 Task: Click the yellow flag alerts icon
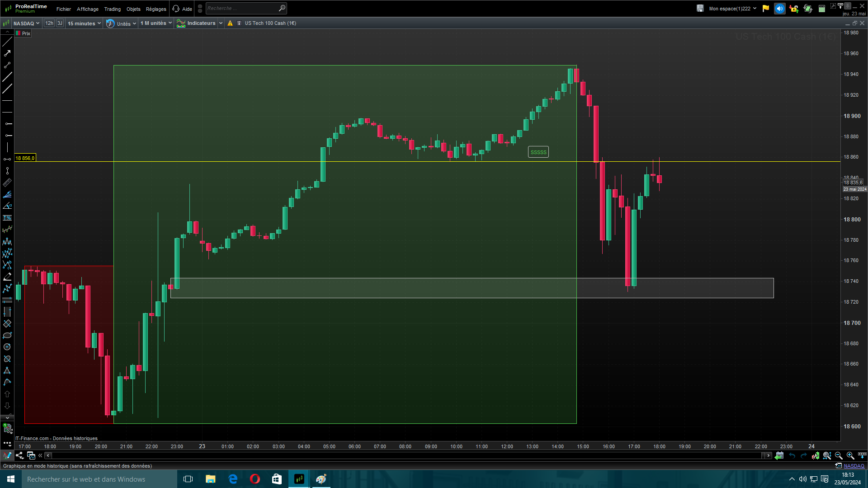pos(766,9)
